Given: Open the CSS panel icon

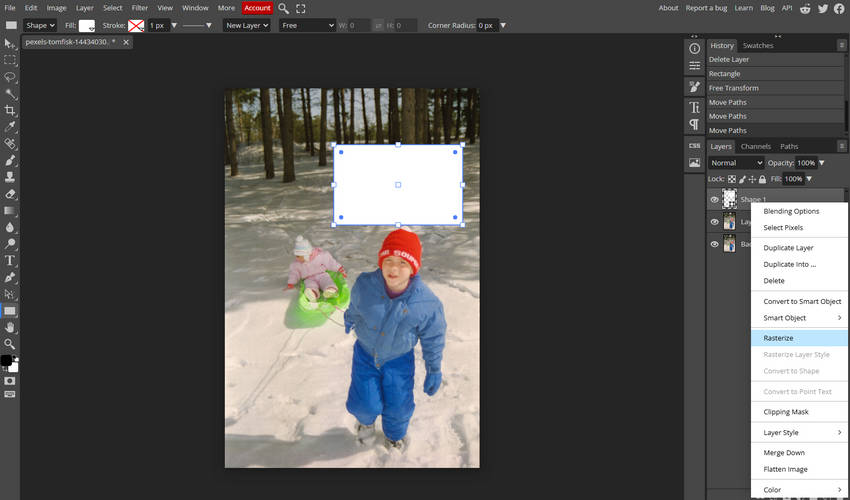Looking at the screenshot, I should tap(694, 146).
